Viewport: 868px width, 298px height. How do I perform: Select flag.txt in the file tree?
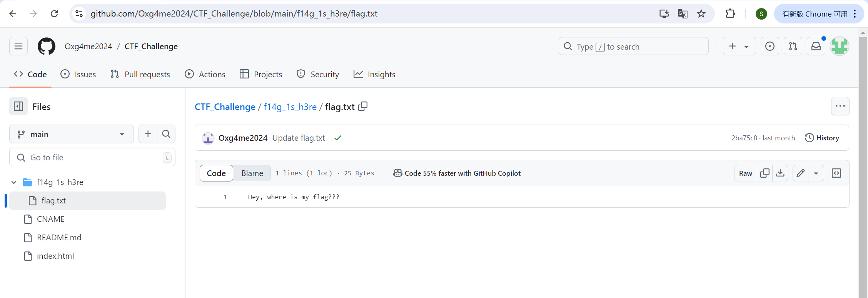point(88,201)
